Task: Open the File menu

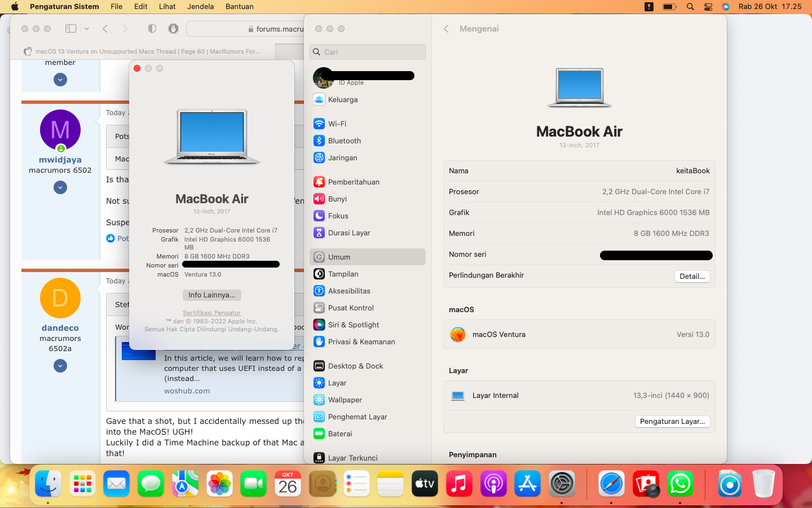Action: coord(117,7)
